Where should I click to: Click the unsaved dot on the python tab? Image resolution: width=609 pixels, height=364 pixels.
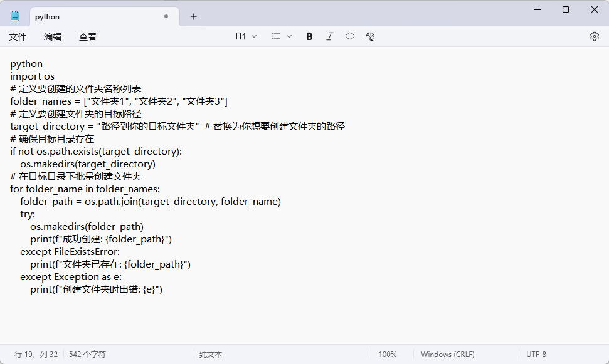166,16
